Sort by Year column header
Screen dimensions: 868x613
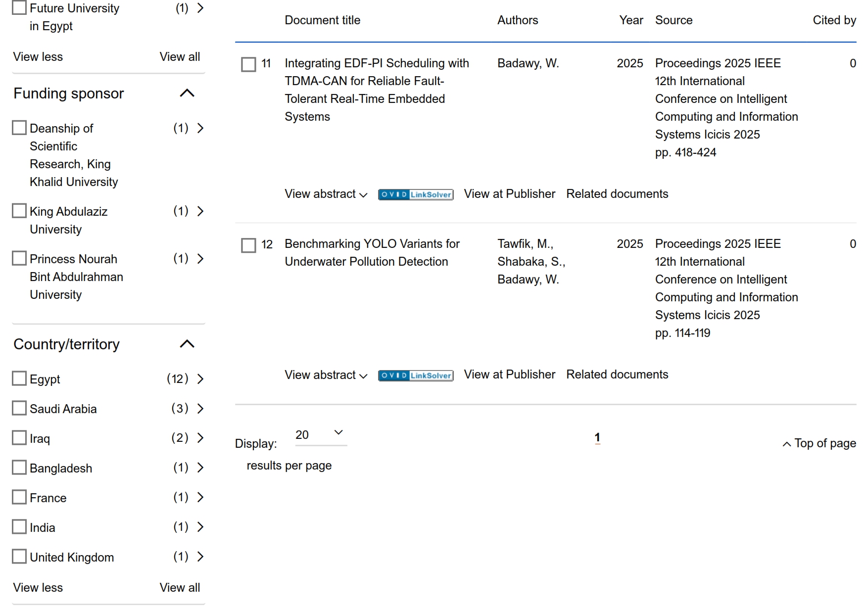point(631,20)
